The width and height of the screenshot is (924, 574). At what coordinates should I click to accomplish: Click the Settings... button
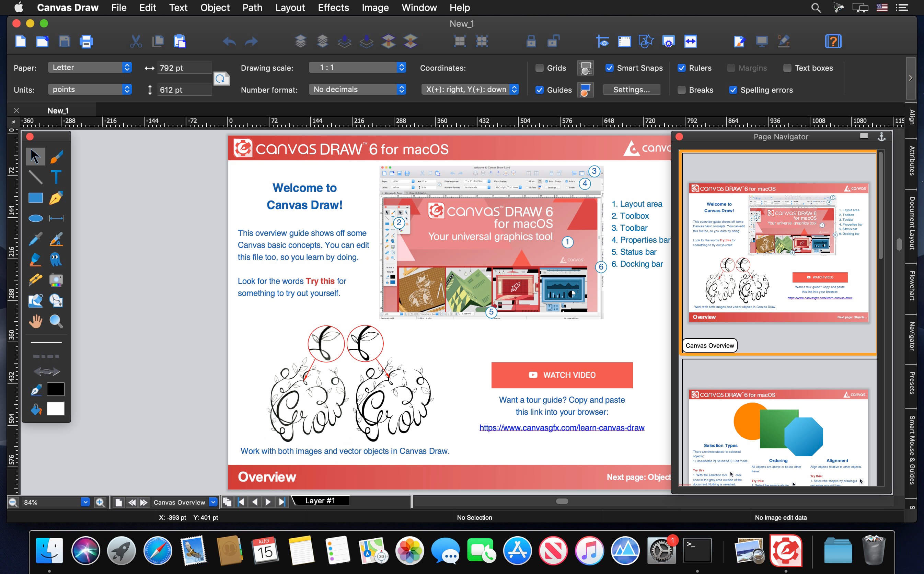(x=632, y=90)
